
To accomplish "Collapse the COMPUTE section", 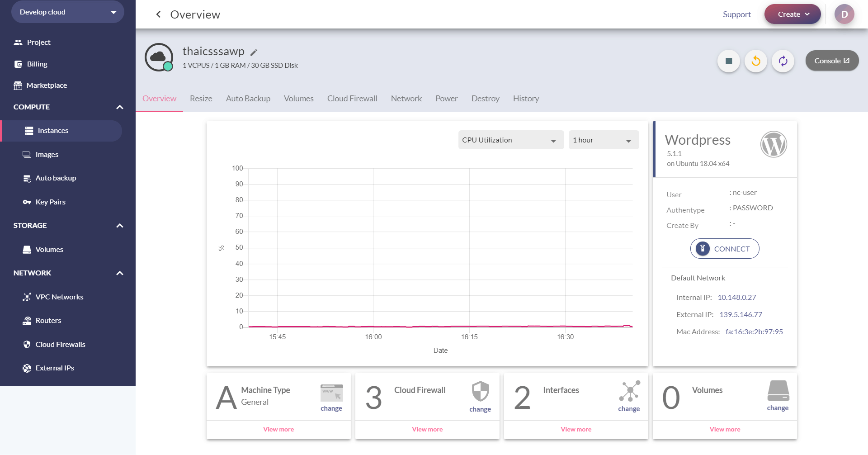I will [120, 107].
